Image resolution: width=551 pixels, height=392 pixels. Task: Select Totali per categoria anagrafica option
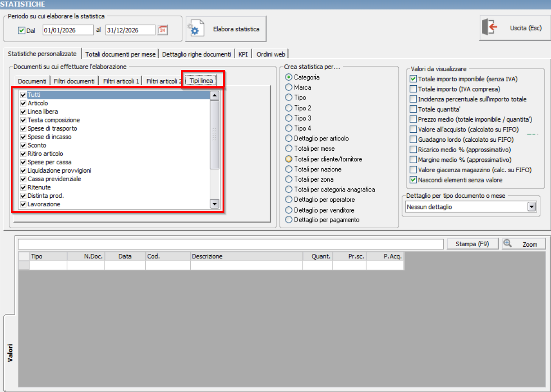289,189
